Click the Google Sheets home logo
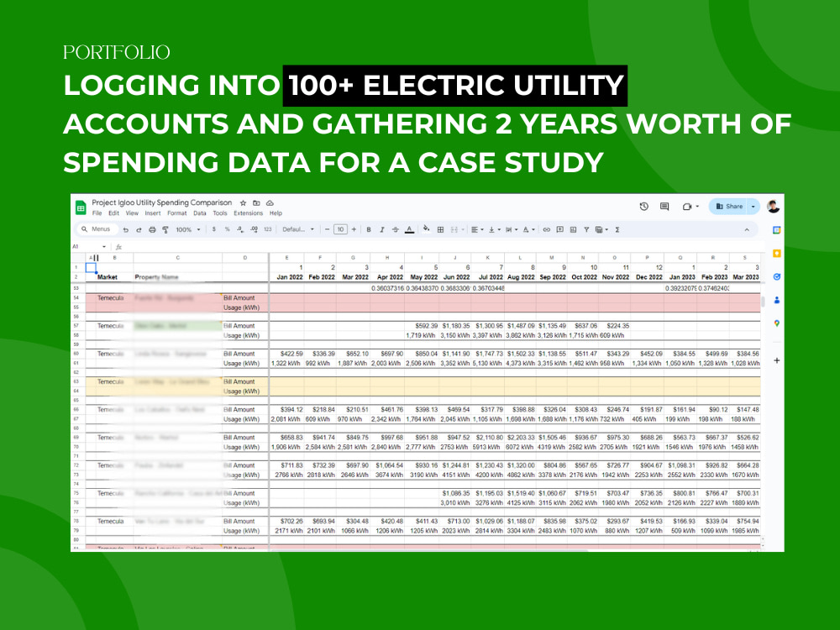The height and width of the screenshot is (630, 840). click(x=81, y=207)
